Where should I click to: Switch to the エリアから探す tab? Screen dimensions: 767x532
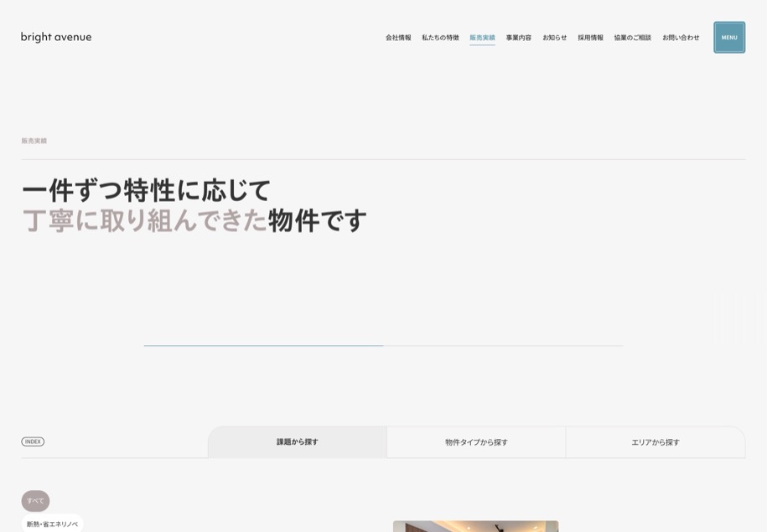pos(656,442)
